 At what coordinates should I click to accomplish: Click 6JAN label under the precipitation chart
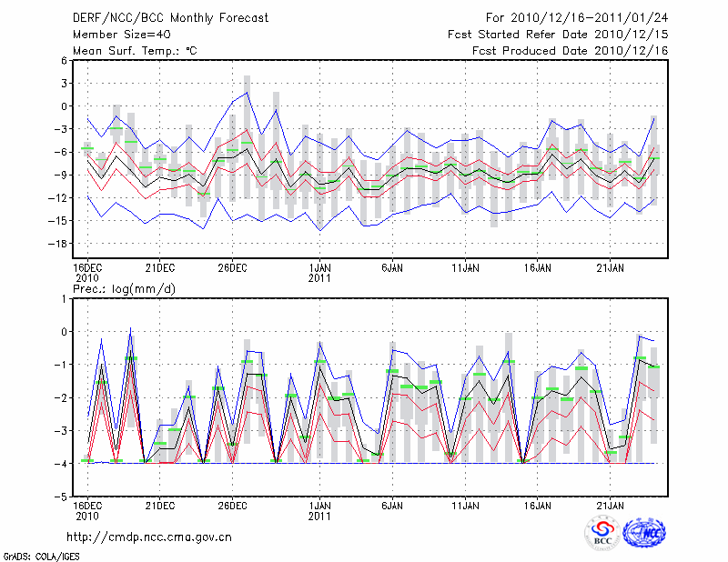coord(393,505)
